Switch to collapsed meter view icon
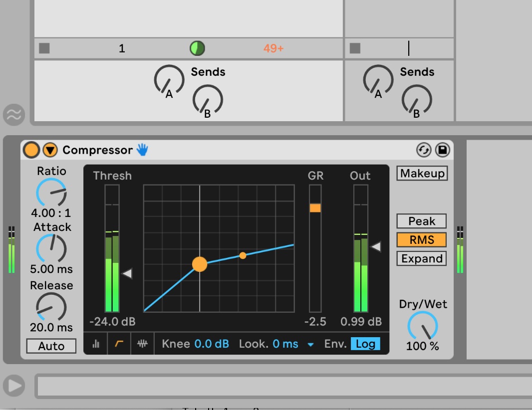The width and height of the screenshot is (532, 410). [96, 344]
